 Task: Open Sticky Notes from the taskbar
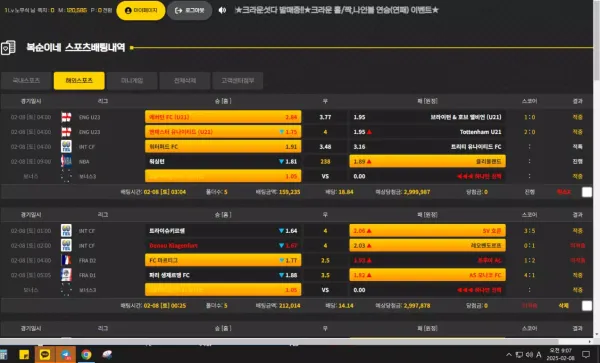[x=24, y=355]
